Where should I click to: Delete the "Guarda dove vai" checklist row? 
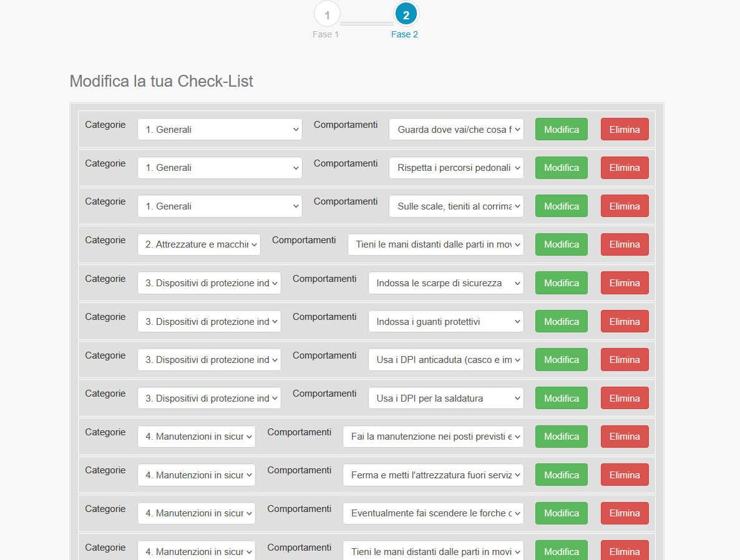coord(624,130)
